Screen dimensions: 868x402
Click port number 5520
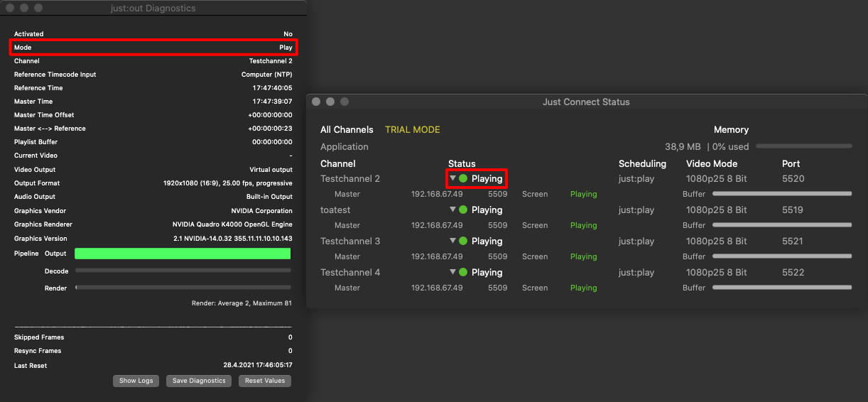click(793, 178)
